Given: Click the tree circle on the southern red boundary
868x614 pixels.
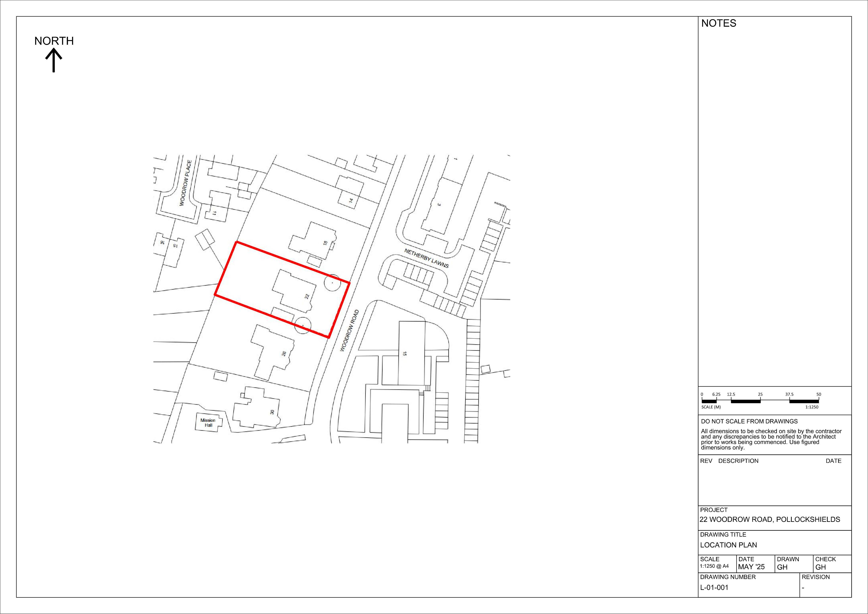Looking at the screenshot, I should [x=303, y=325].
